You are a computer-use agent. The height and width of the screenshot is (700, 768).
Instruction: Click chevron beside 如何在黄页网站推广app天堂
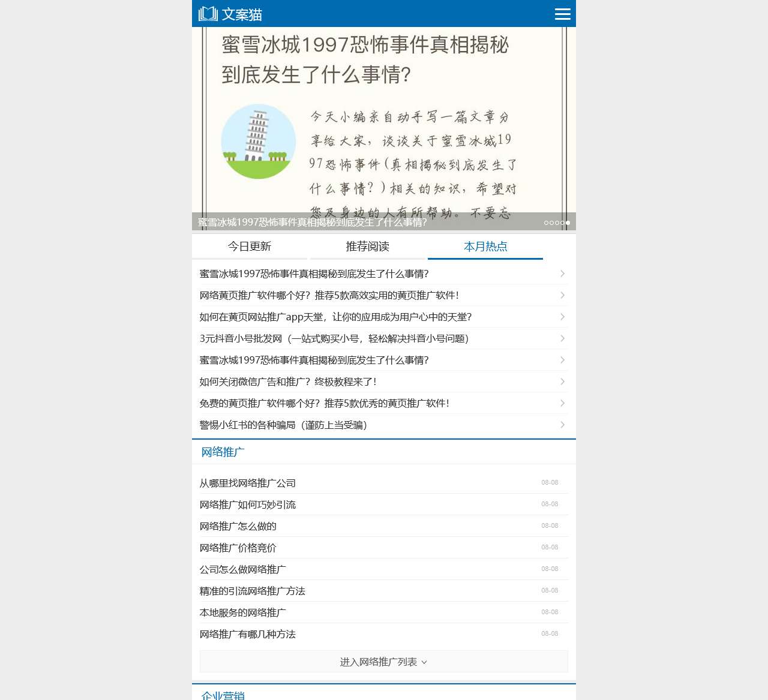562,317
